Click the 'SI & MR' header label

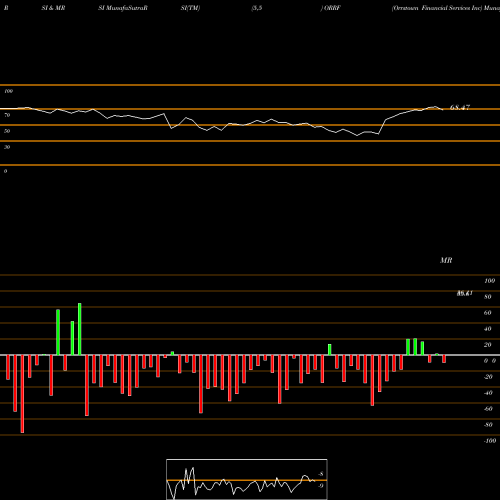click(x=53, y=8)
